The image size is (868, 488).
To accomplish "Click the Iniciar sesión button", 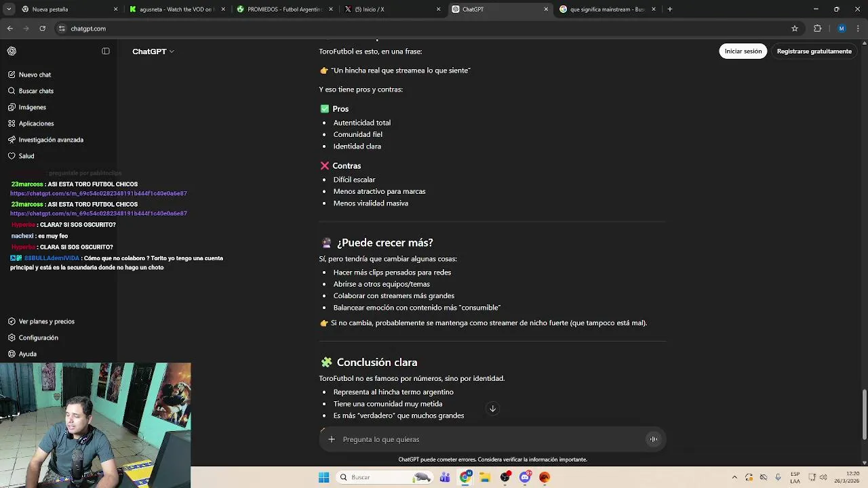I will [x=743, y=52].
